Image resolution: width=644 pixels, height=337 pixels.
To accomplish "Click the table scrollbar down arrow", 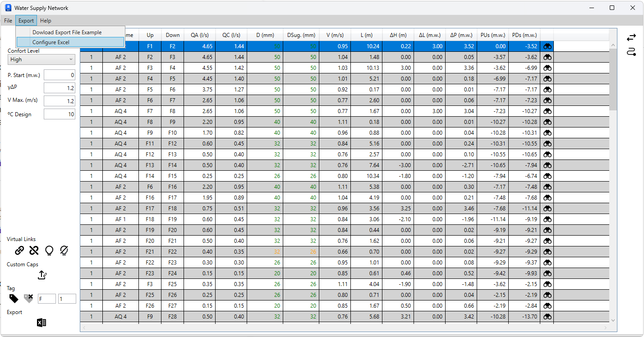I will coord(613,320).
